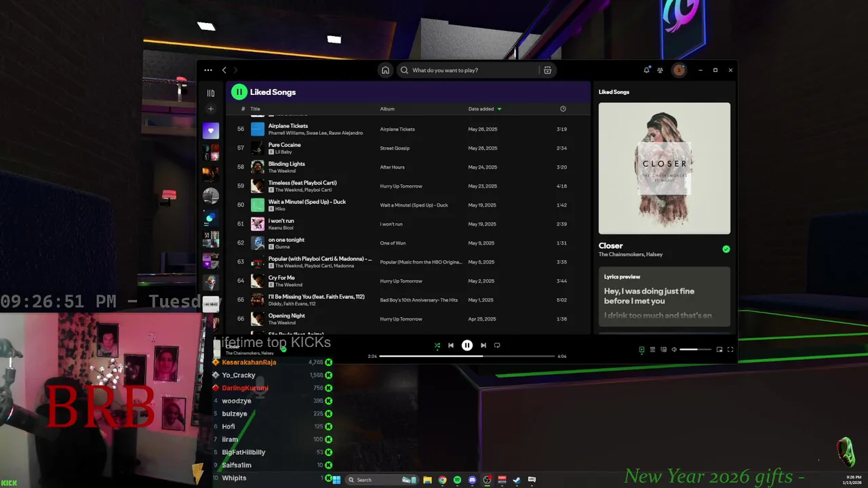Open the Queue icon
The width and height of the screenshot is (868, 488).
pyautogui.click(x=652, y=350)
